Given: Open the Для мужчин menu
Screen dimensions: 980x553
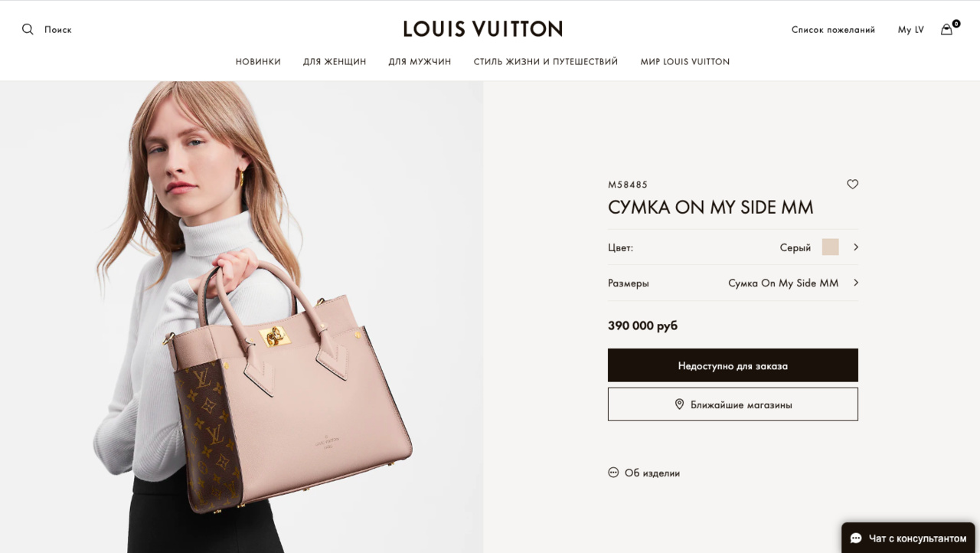Looking at the screenshot, I should 420,61.
